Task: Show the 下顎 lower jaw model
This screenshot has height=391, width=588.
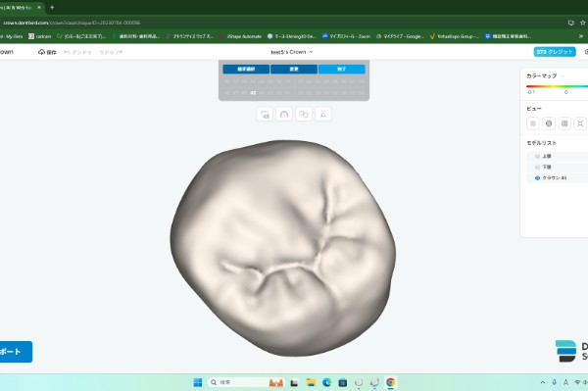Action: (x=537, y=168)
